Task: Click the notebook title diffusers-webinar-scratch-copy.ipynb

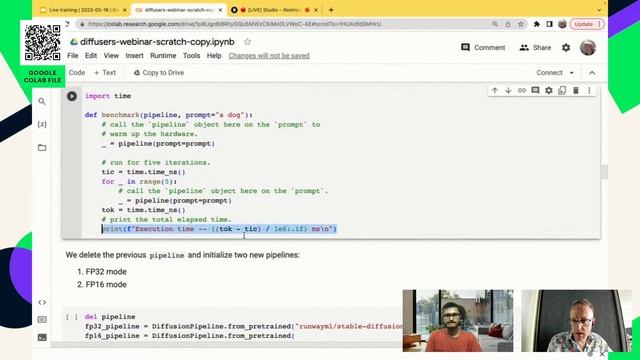Action: pos(157,42)
